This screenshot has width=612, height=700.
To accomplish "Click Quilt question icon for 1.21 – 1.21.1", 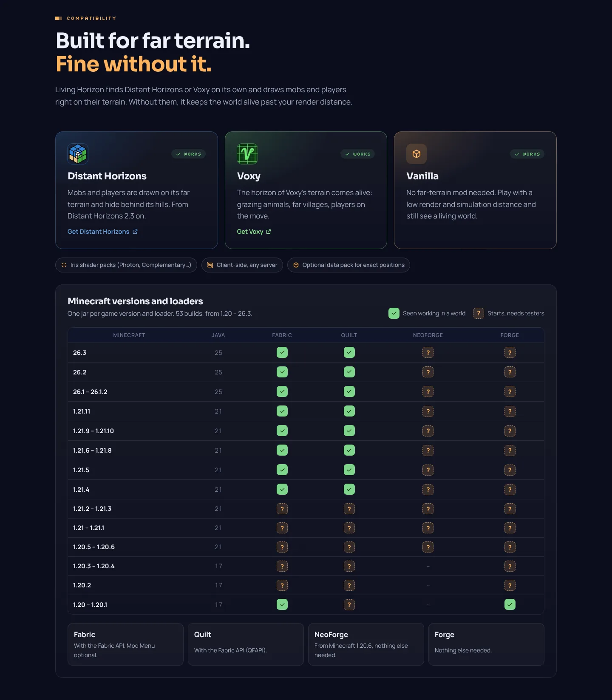I will [x=349, y=528].
